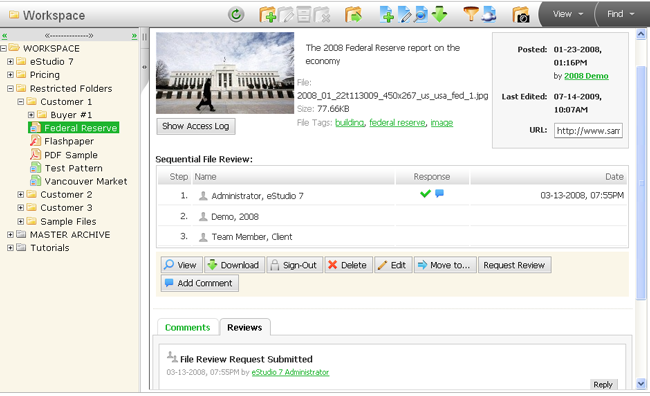Expand the MASTER ARCHIVE node

(x=10, y=235)
